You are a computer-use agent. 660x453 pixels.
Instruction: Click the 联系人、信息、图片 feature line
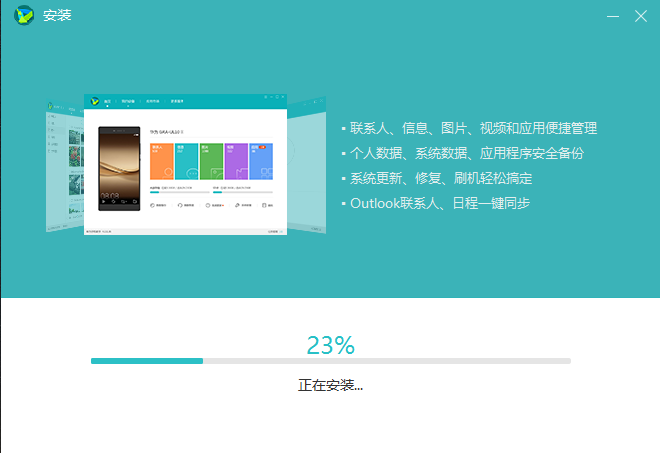[472, 129]
